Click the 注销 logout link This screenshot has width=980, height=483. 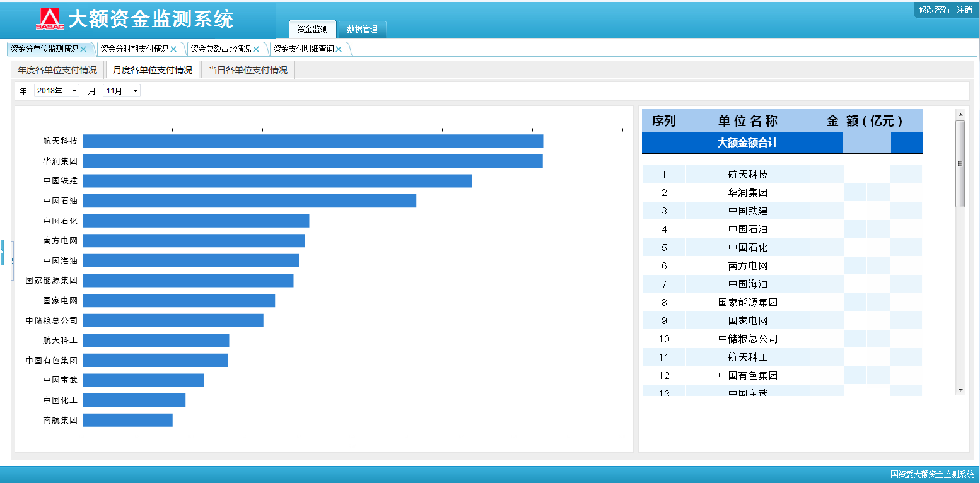(964, 9)
